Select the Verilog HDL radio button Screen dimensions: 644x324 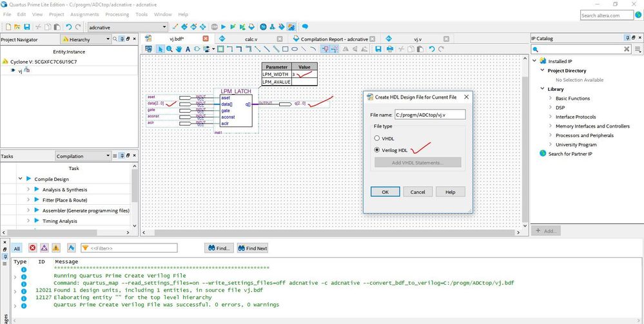377,150
